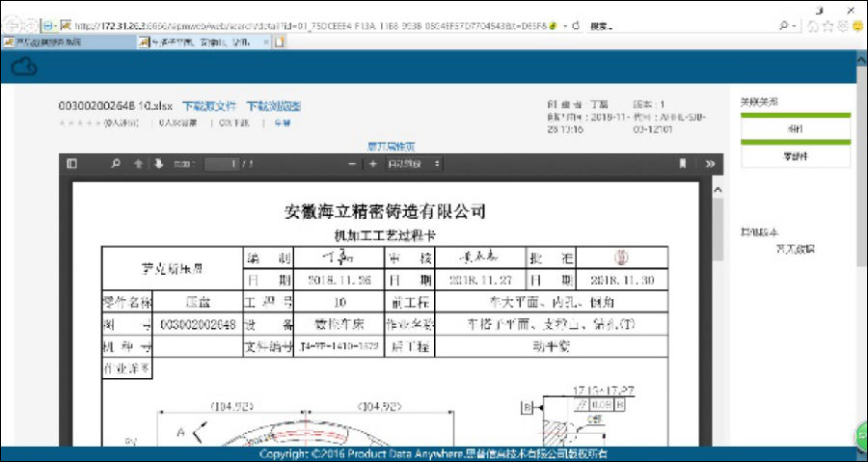Zoom in with the plus button
This screenshot has height=462, width=868.
[x=373, y=164]
